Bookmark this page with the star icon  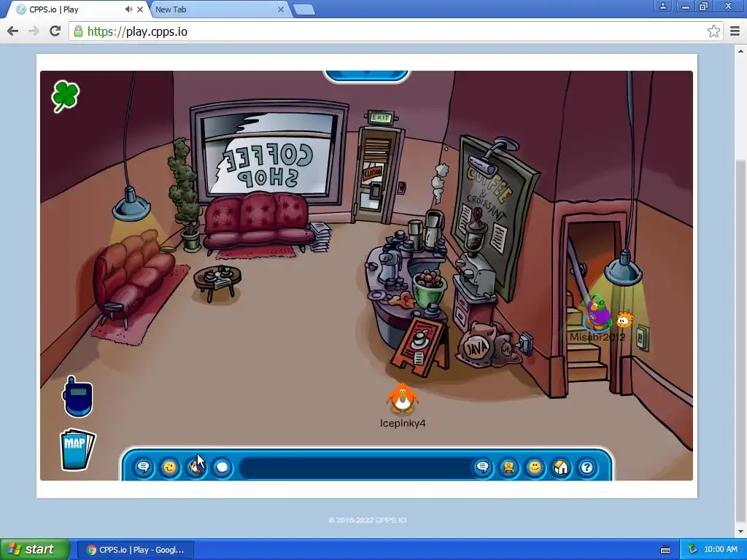(713, 31)
